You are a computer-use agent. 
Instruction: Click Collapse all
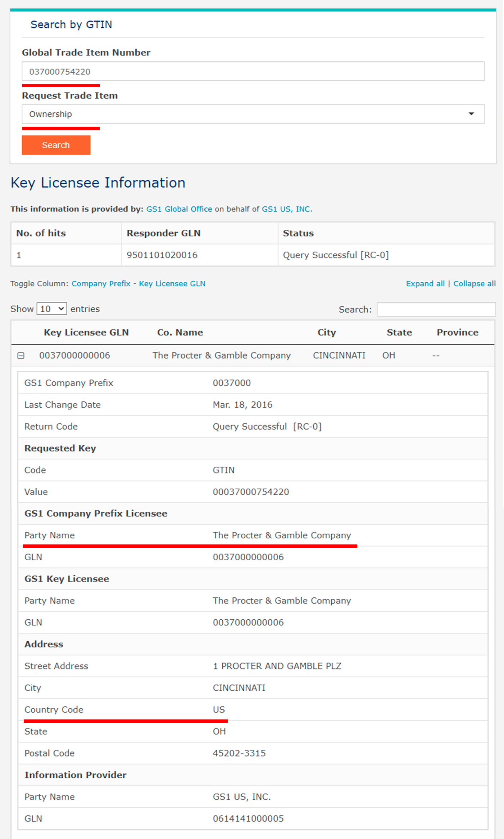pyautogui.click(x=475, y=284)
